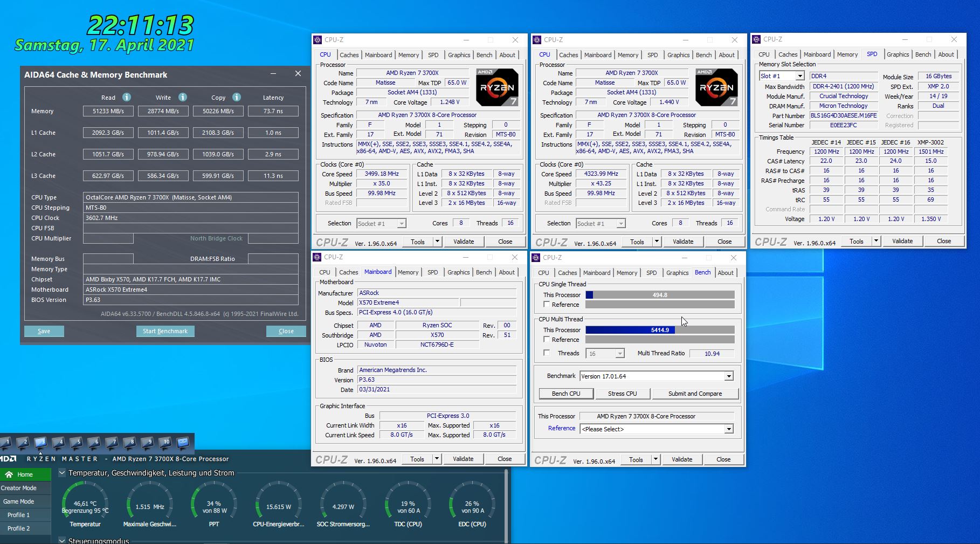Click the multi thread 5414.9 score bar
The width and height of the screenshot is (980, 544).
pos(660,330)
